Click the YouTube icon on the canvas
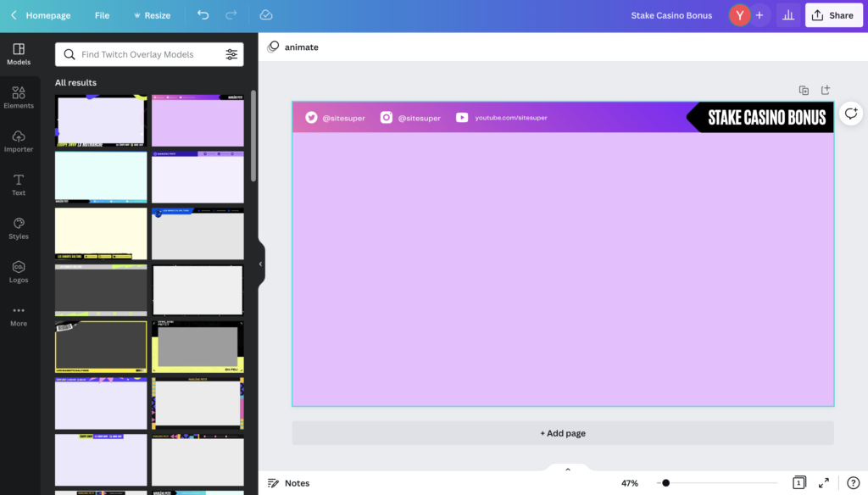Screen dimensions: 868x495 (462, 117)
